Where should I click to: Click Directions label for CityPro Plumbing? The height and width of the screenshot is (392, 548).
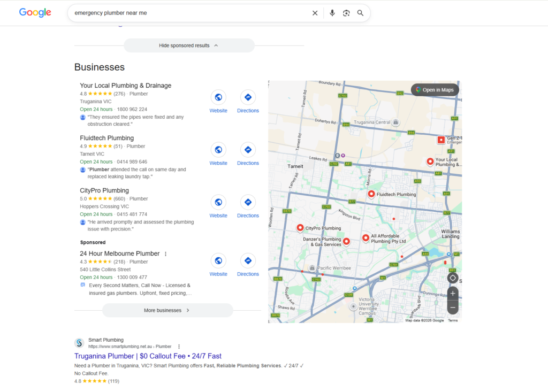coord(248,216)
